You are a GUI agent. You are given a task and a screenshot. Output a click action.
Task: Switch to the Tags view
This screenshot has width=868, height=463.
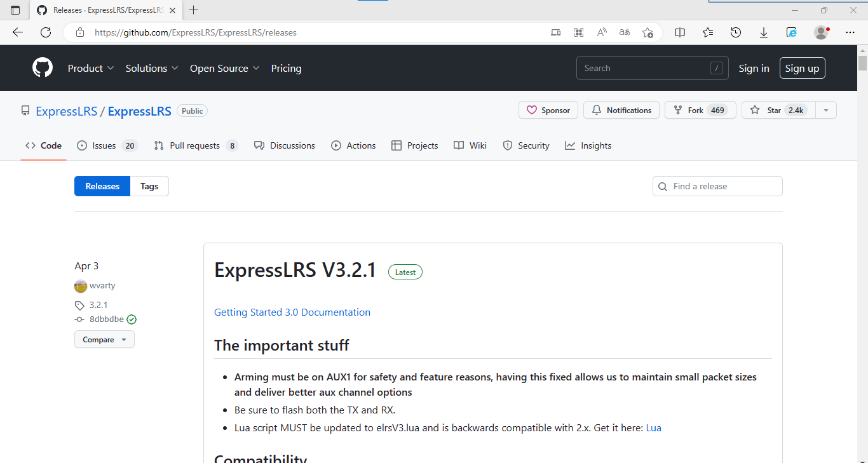pyautogui.click(x=149, y=186)
